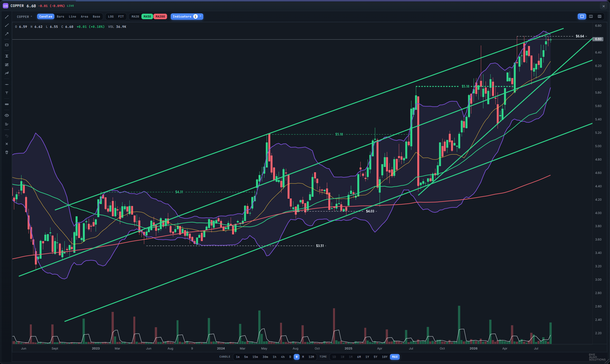
Task: Set time range to 5Y
Action: coord(375,357)
